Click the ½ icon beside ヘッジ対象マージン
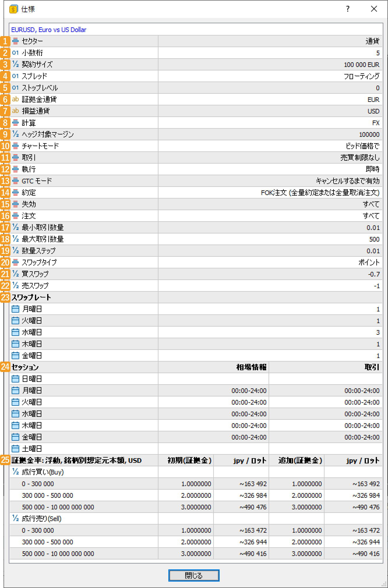This screenshot has height=588, width=388. [15, 134]
